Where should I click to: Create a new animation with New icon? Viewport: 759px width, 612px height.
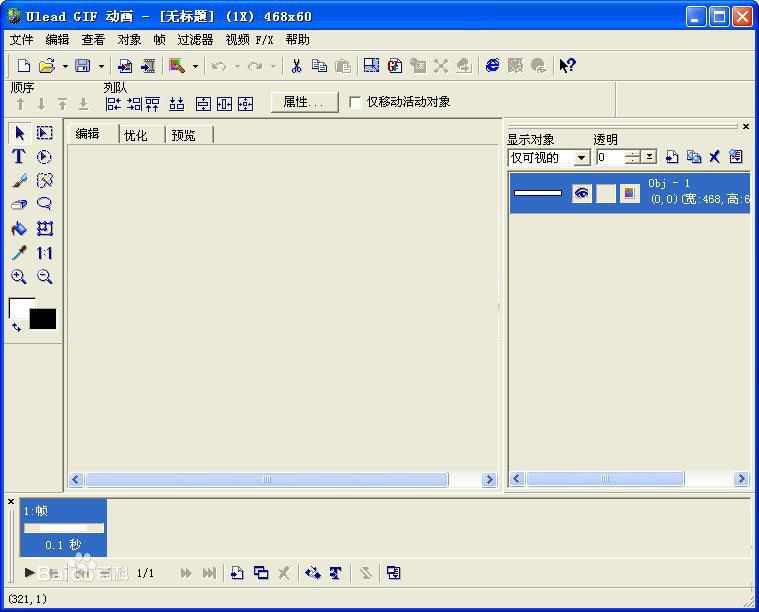pos(23,65)
